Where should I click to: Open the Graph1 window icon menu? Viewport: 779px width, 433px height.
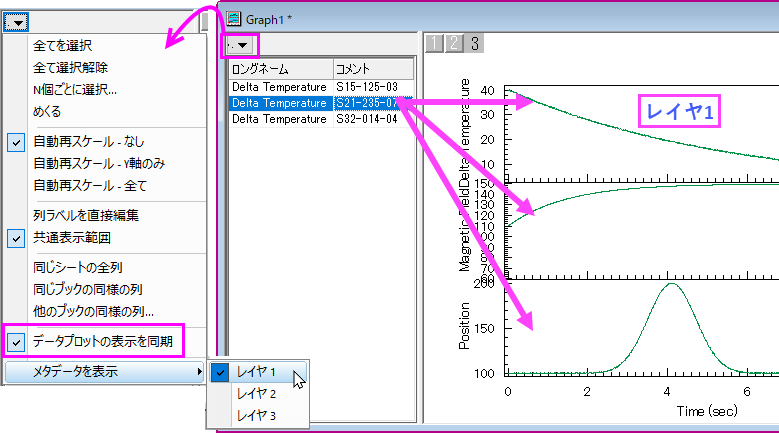pos(233,19)
